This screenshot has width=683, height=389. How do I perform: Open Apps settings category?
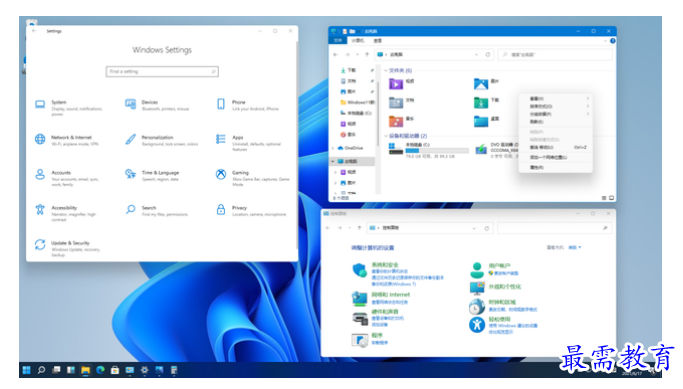248,143
